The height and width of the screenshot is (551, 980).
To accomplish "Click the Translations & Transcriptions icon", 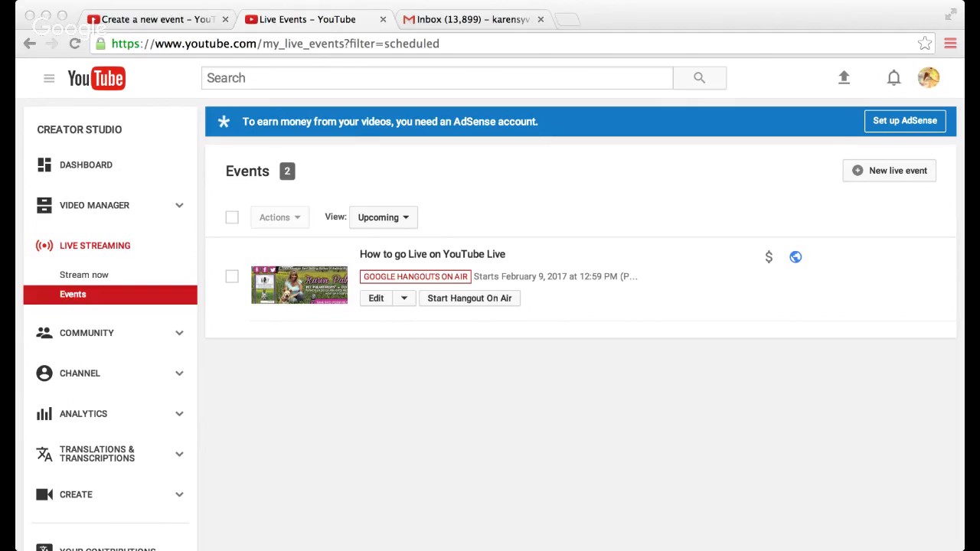I will pyautogui.click(x=44, y=454).
